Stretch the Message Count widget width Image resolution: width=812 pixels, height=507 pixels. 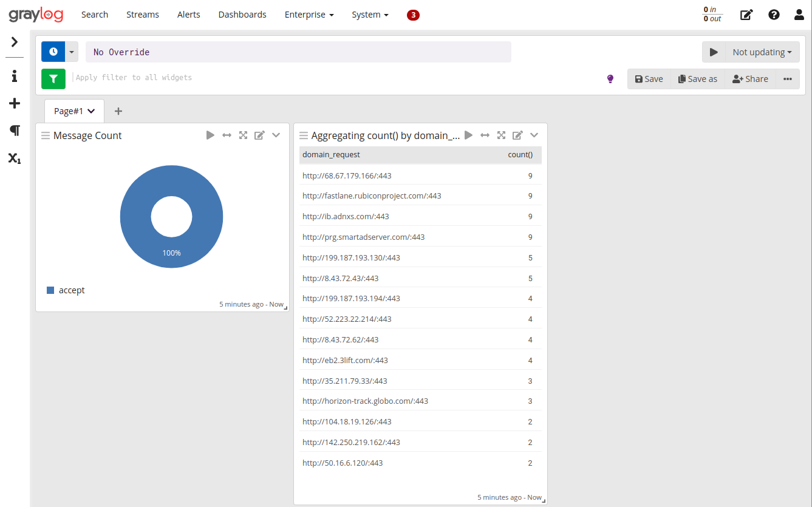click(x=227, y=135)
